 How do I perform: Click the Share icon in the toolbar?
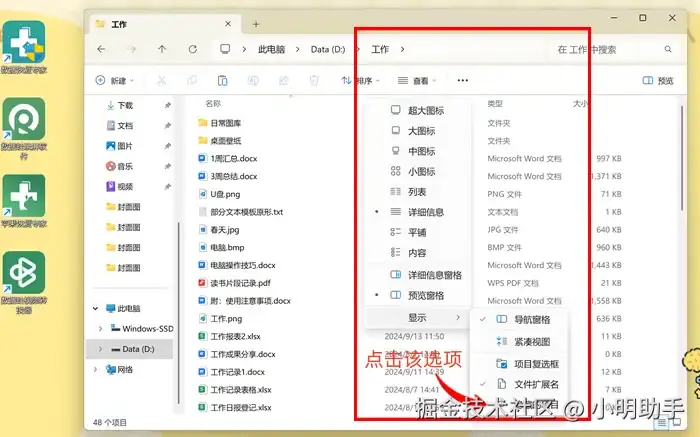[283, 80]
